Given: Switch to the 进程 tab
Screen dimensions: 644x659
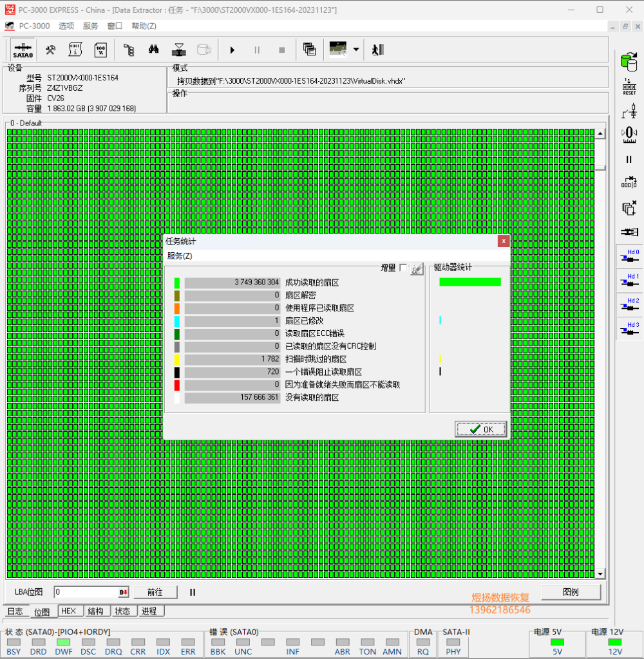Looking at the screenshot, I should click(149, 611).
